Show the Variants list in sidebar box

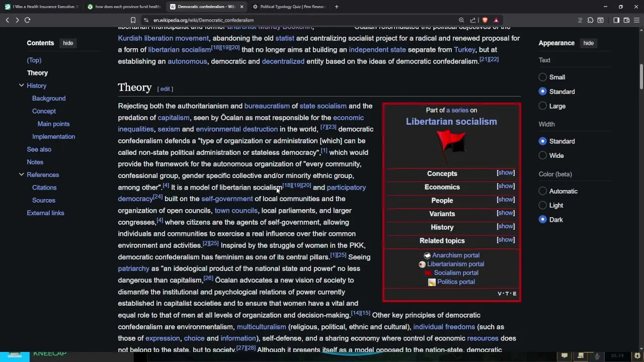click(506, 213)
